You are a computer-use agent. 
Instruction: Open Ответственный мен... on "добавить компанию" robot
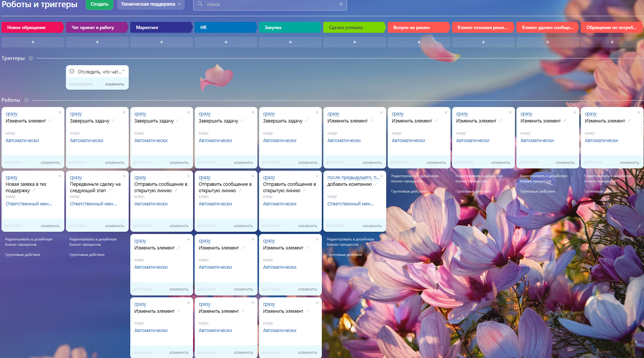tap(351, 204)
